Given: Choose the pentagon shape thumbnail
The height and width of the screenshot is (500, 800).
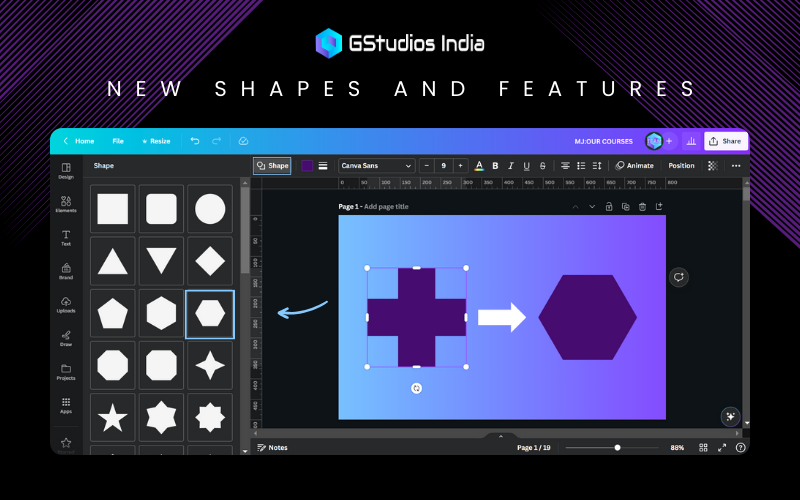Looking at the screenshot, I should tap(113, 314).
